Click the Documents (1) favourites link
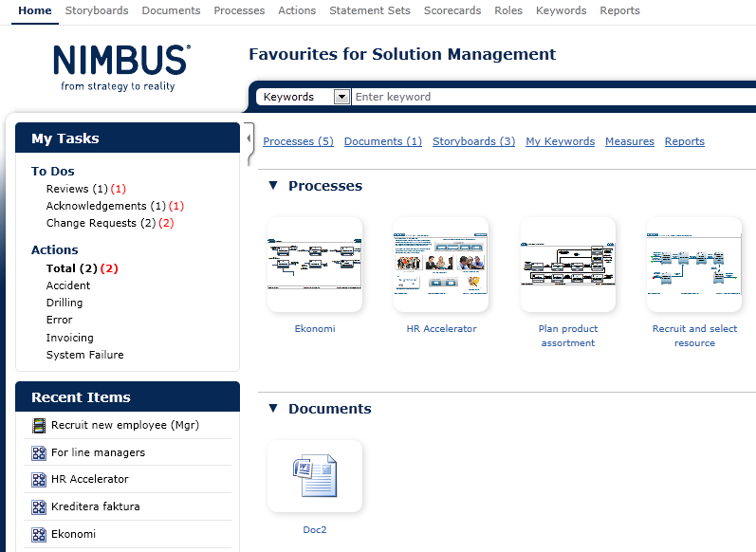 (x=383, y=141)
